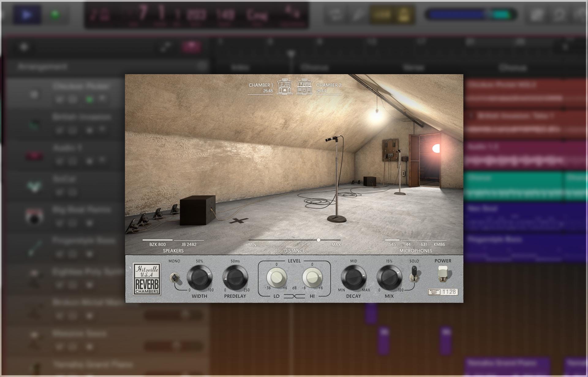Image resolution: width=588 pixels, height=377 pixels.
Task: Click the LO level knob
Action: [x=277, y=277]
